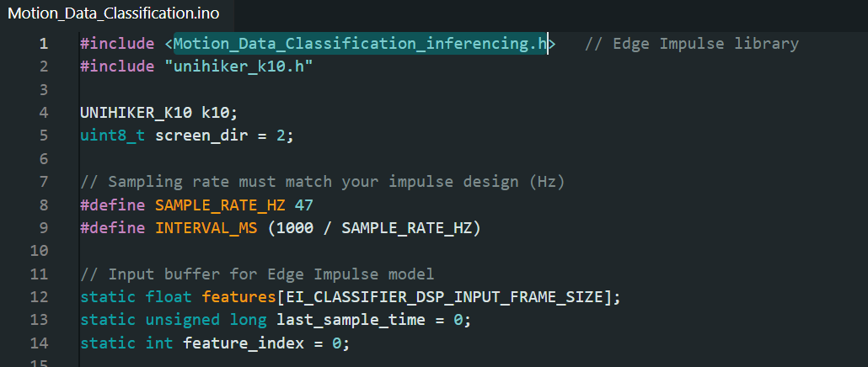This screenshot has height=367, width=868.
Task: Click the INTERVAL_MS macro name
Action: 206,228
